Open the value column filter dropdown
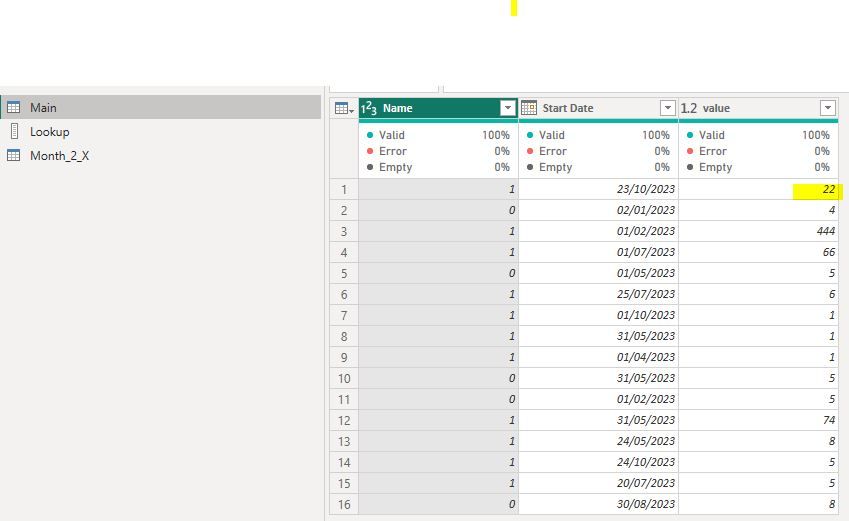Screen dimensions: 849x521 [x=827, y=108]
